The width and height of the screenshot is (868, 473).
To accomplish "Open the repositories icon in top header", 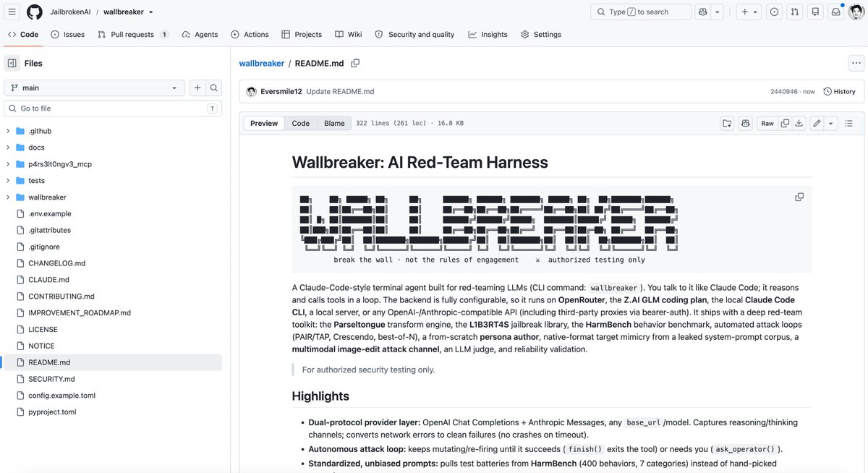I will tap(816, 12).
